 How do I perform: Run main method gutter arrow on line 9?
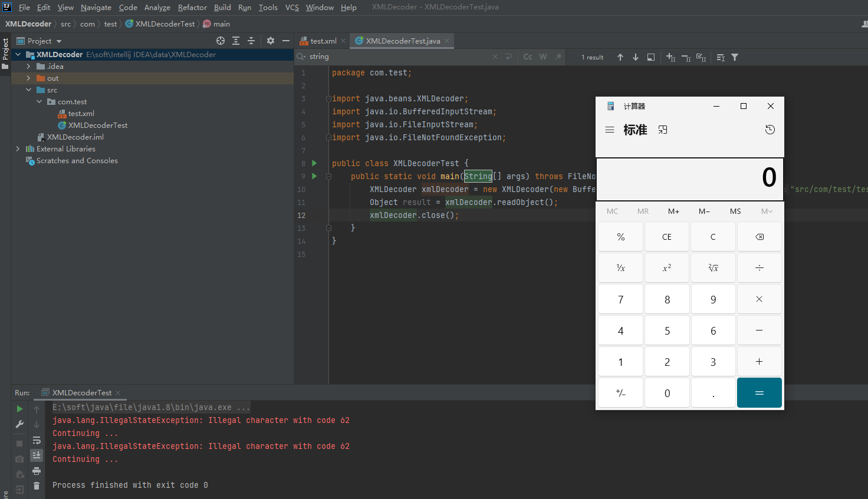tap(314, 176)
